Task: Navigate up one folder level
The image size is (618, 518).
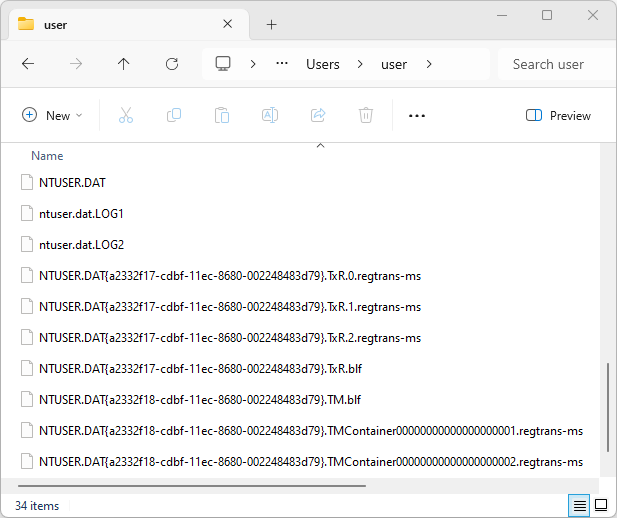Action: click(124, 64)
